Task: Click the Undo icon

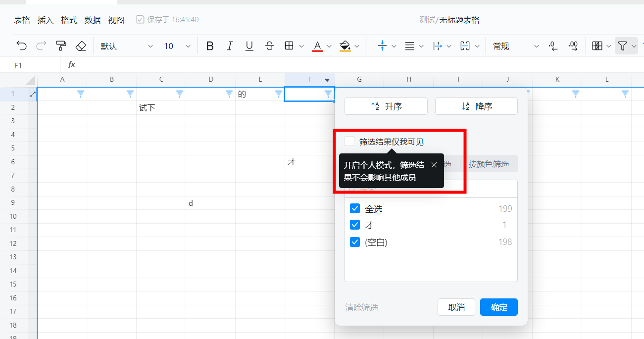Action: 21,46
